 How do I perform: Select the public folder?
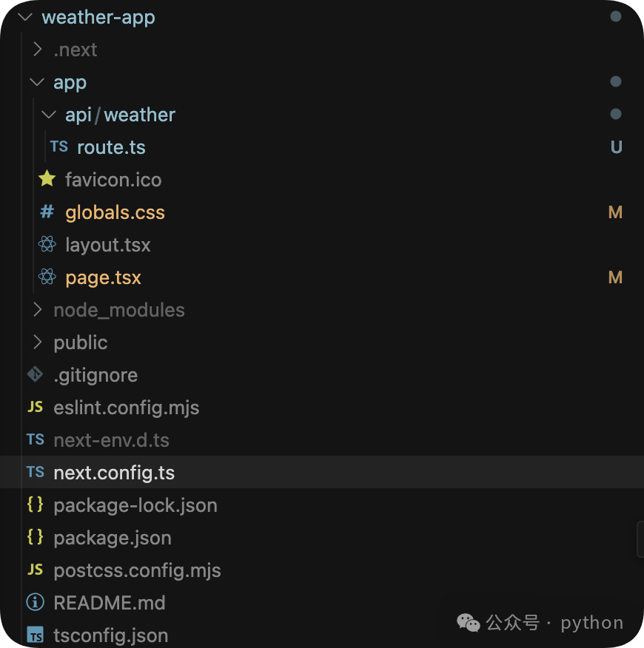pyautogui.click(x=80, y=342)
